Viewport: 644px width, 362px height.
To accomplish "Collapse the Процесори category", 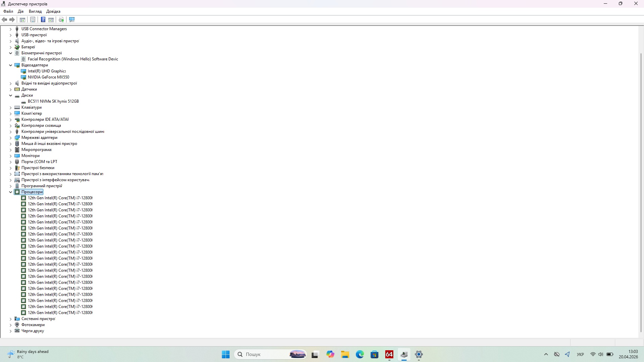I will [x=10, y=192].
